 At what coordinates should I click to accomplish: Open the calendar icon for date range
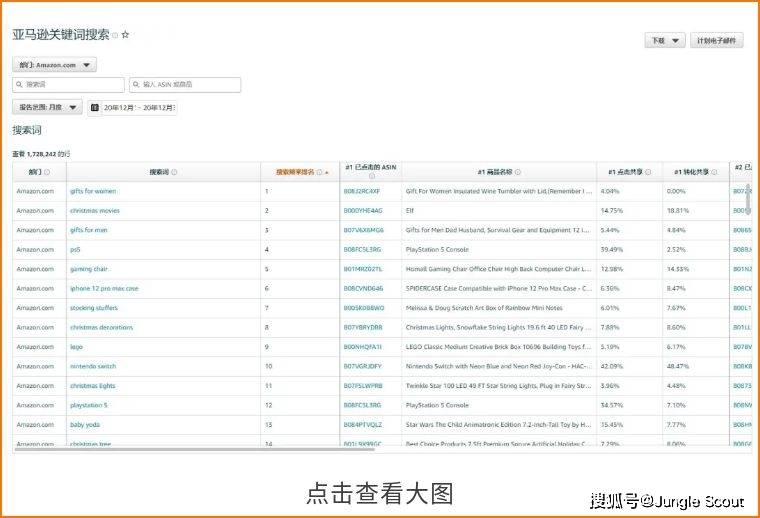coord(95,108)
